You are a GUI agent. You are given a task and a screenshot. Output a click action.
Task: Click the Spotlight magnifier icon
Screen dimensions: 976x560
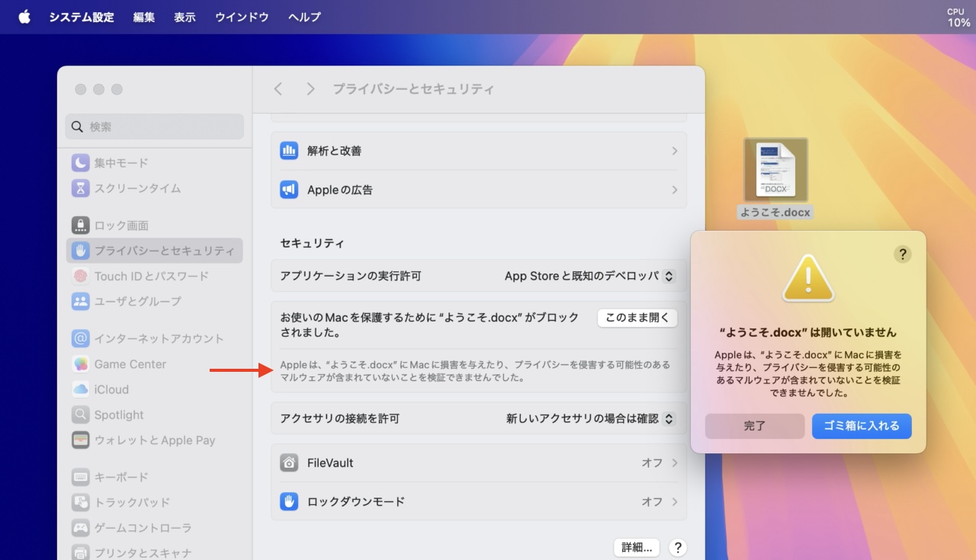click(81, 414)
